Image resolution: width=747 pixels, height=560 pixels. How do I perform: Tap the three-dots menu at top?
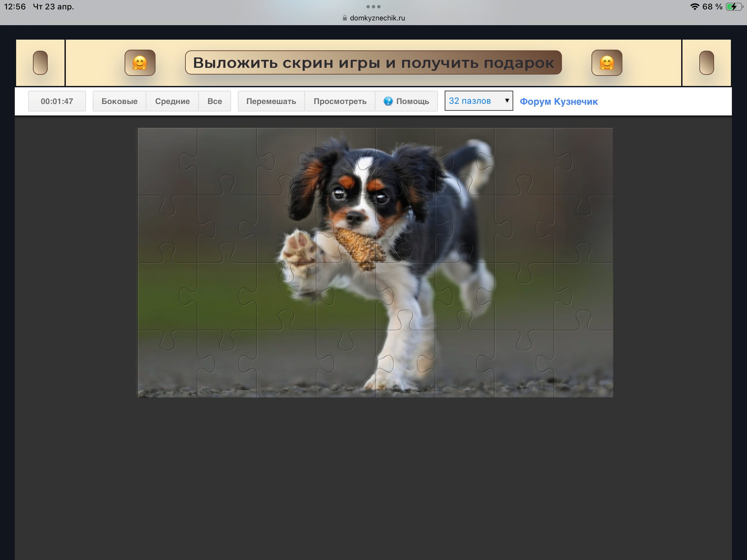(x=373, y=7)
